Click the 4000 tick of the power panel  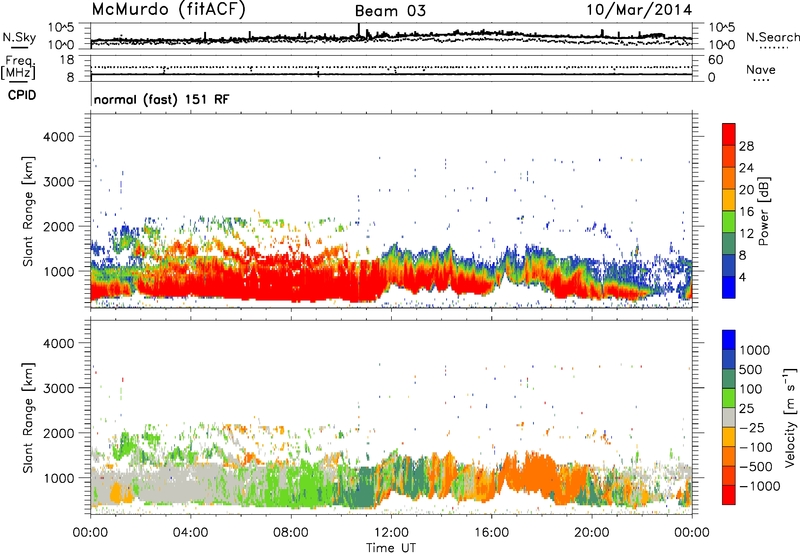pyautogui.click(x=58, y=137)
